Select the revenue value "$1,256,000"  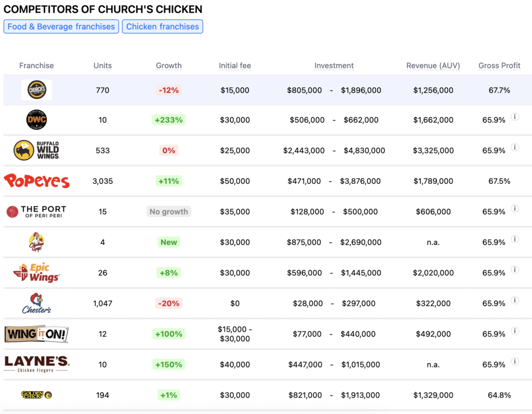coord(433,90)
